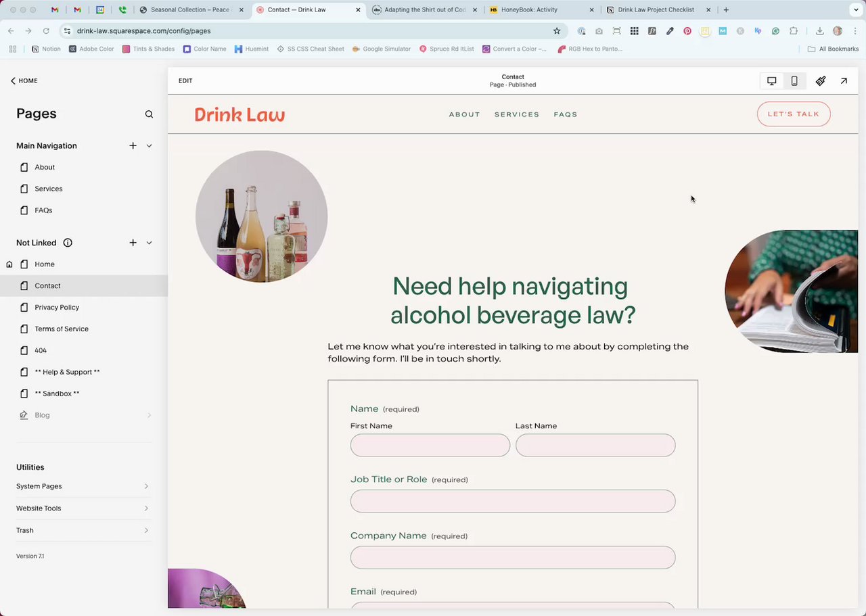Open the grid apps extension icon
This screenshot has height=616, width=866.
634,31
